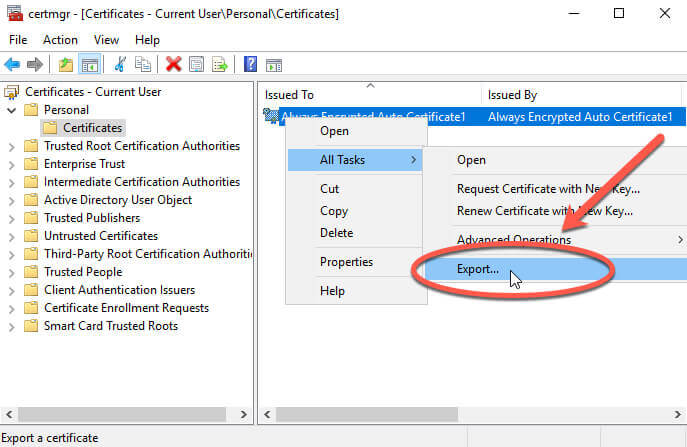Choose Delete from the context menu
This screenshot has width=687, height=447.
coord(356,233)
